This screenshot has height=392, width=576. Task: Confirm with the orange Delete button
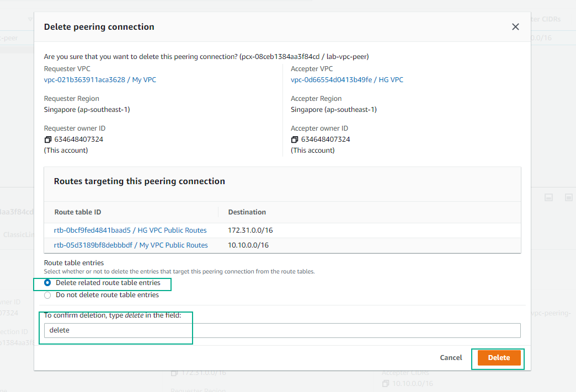point(499,358)
